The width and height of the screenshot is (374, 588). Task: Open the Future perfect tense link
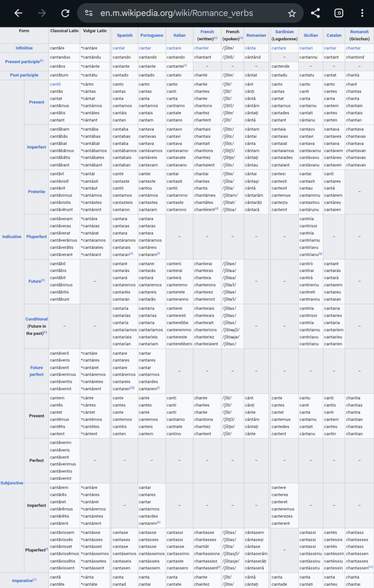click(x=36, y=371)
